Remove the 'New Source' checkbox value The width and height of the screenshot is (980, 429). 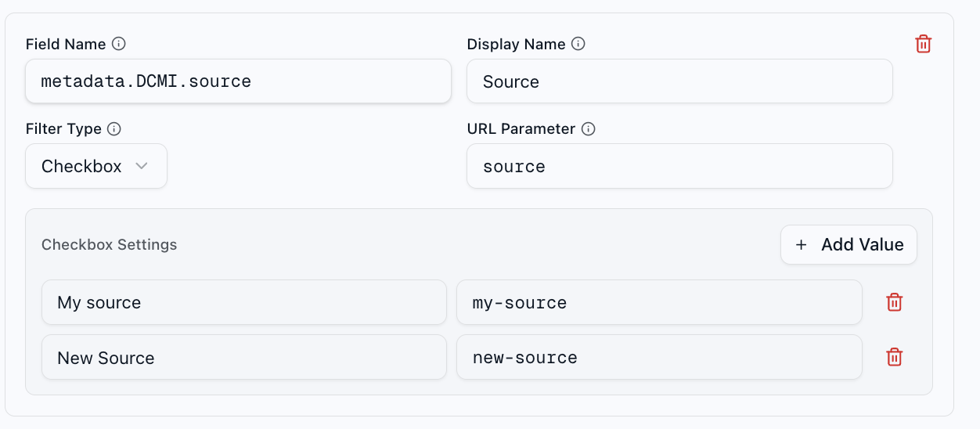[895, 357]
